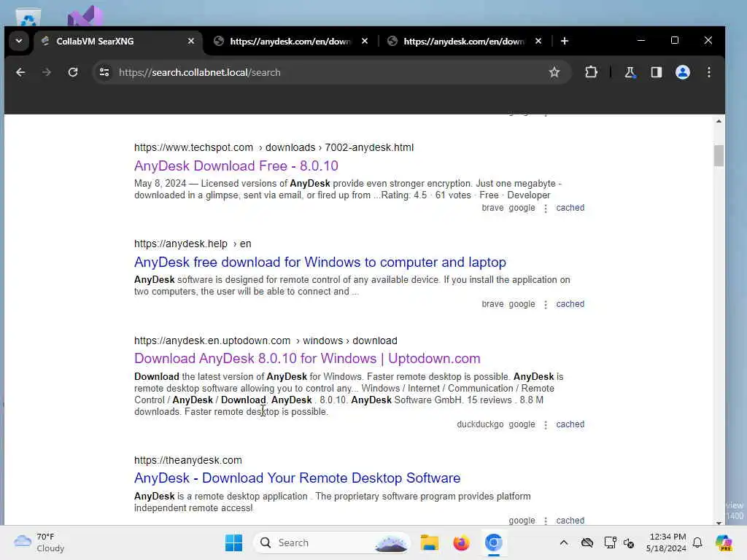Launch Firefox from the taskbar
Image resolution: width=747 pixels, height=560 pixels.
click(x=461, y=542)
